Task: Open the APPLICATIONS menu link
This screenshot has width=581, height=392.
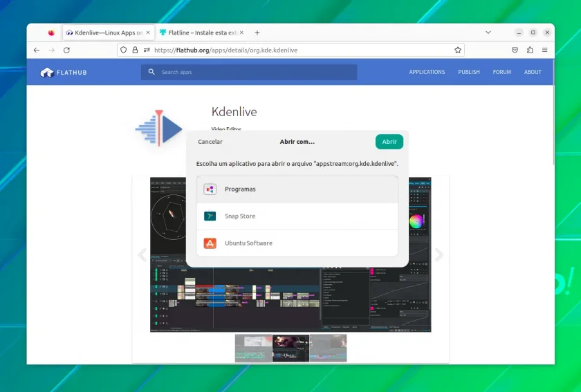Action: [427, 72]
